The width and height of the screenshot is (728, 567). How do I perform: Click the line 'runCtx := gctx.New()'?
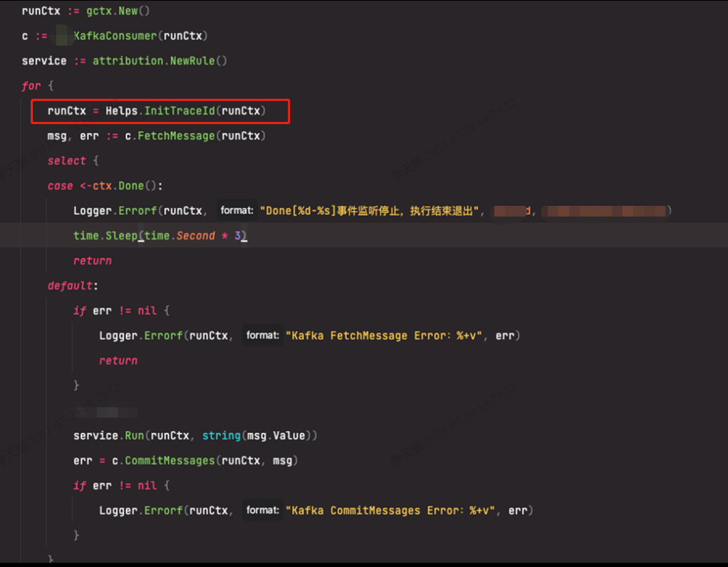tap(86, 11)
